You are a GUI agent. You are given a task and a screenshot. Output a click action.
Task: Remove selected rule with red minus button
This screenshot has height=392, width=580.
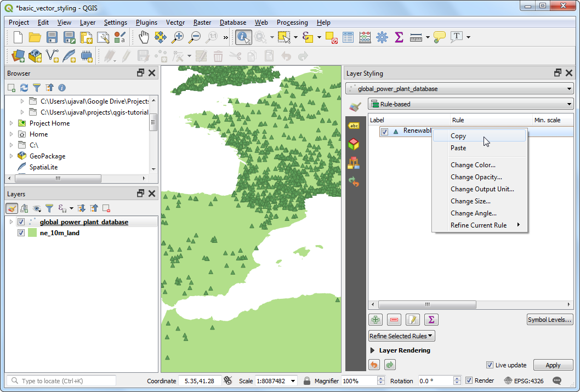(x=394, y=320)
